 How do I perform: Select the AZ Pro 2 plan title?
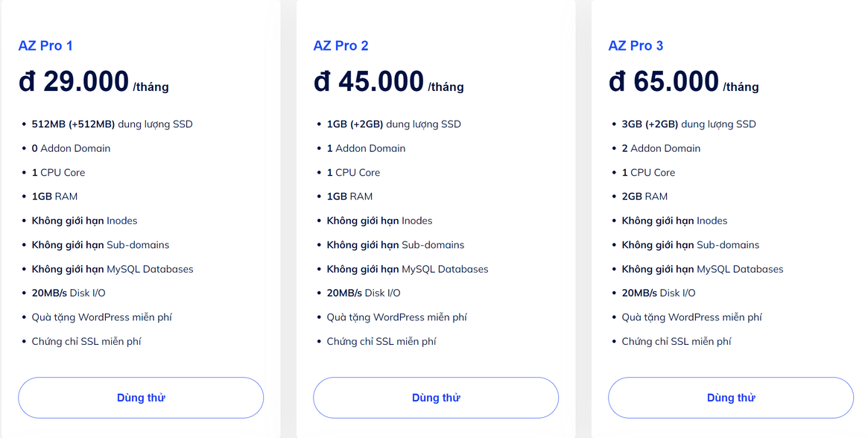pos(340,46)
